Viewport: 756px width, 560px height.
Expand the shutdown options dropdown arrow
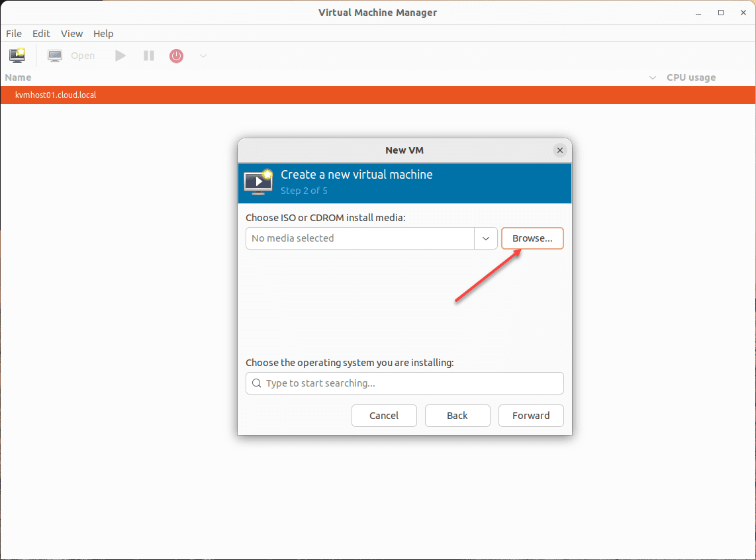pyautogui.click(x=203, y=56)
